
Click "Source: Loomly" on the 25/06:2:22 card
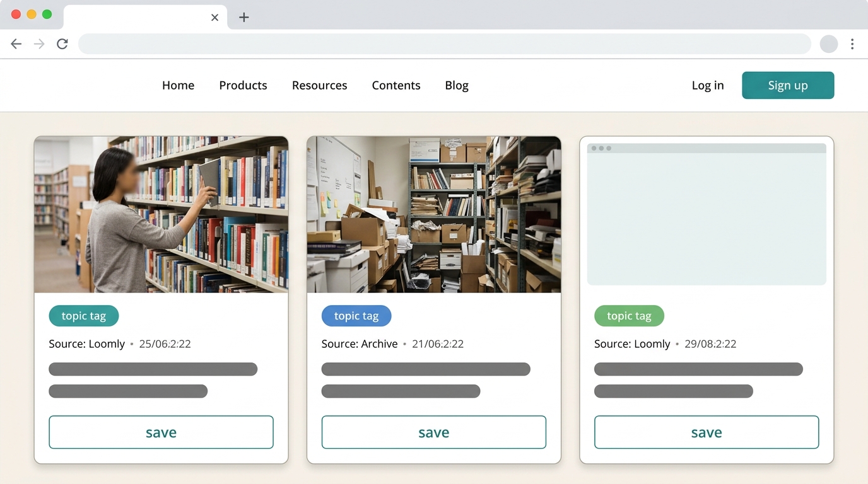click(x=87, y=344)
